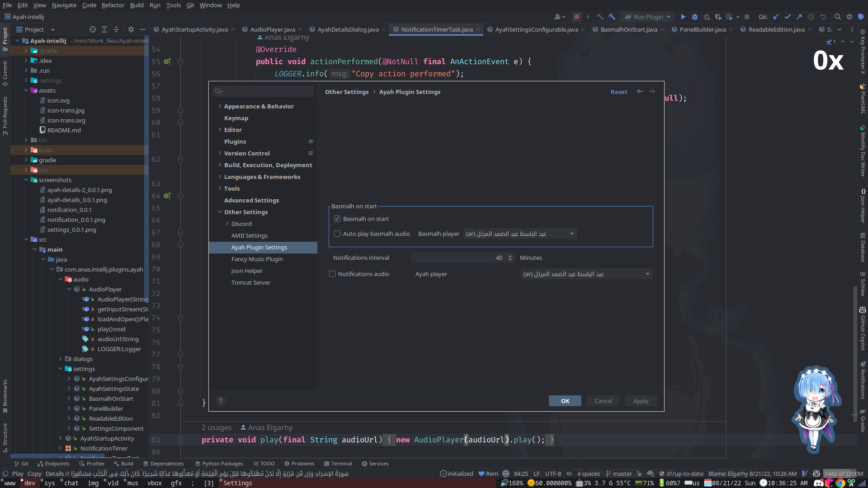Open the Basmalh player dropdown
Viewport: 868px width, 488px height.
[520, 234]
